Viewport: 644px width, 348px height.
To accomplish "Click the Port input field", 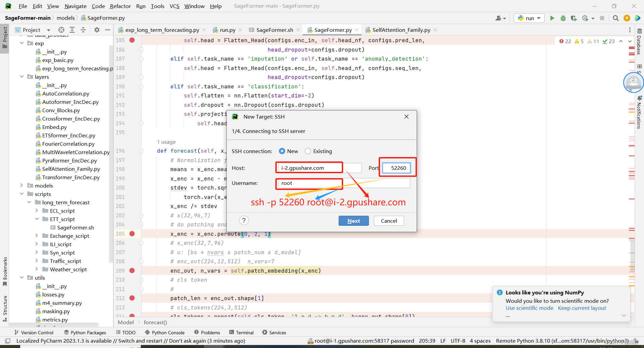I will tap(396, 168).
